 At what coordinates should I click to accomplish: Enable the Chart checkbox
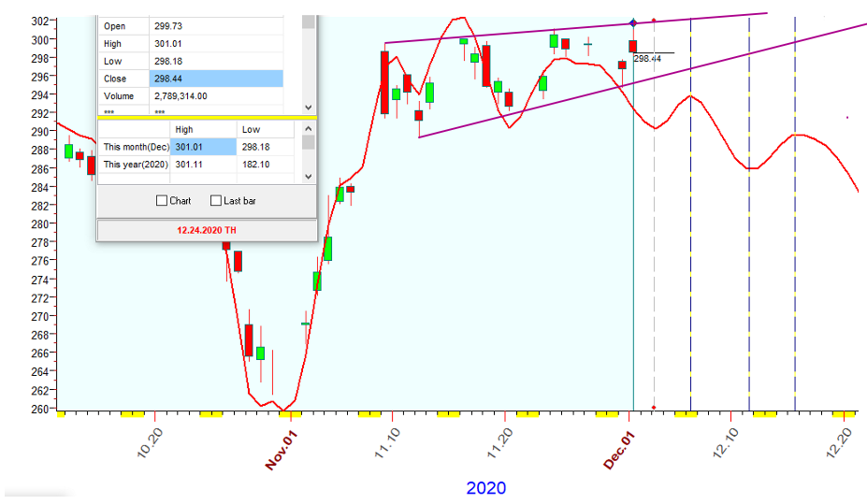[162, 200]
